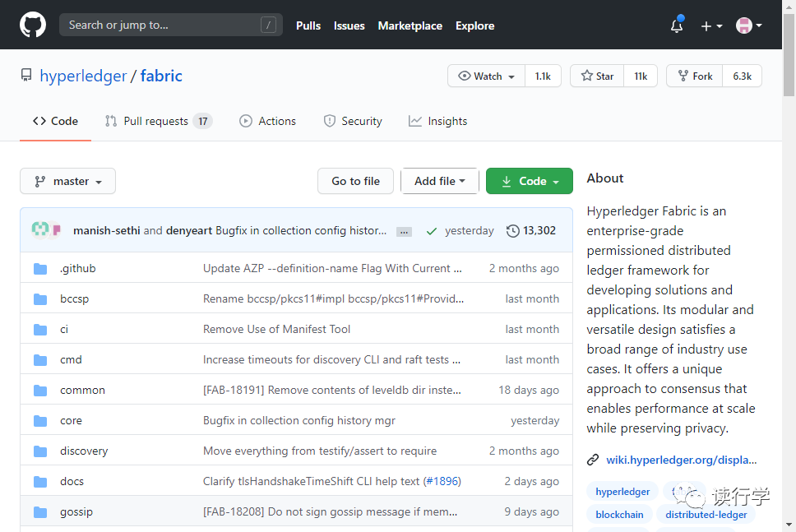Open the common folder icon
This screenshot has width=796, height=532.
pos(40,391)
